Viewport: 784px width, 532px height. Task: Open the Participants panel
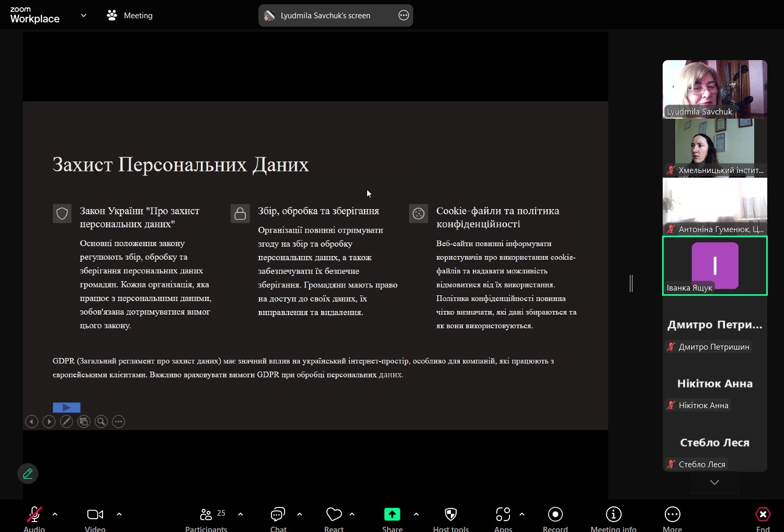point(206,515)
